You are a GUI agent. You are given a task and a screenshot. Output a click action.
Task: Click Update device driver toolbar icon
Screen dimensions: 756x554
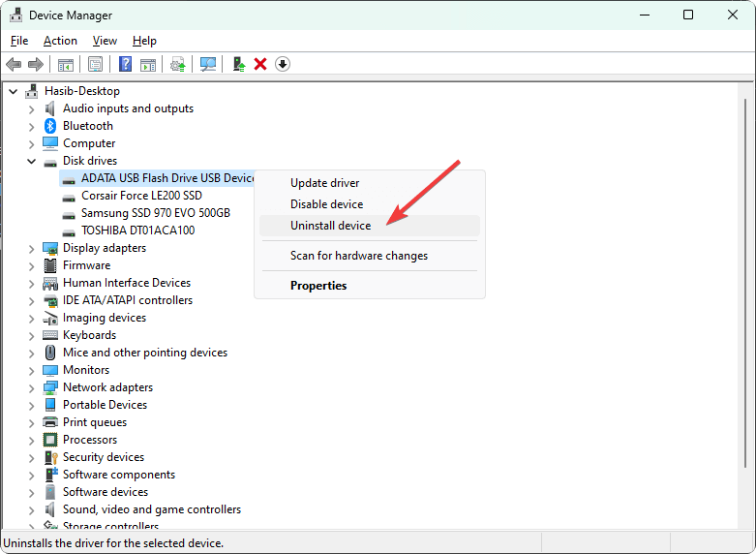(178, 64)
